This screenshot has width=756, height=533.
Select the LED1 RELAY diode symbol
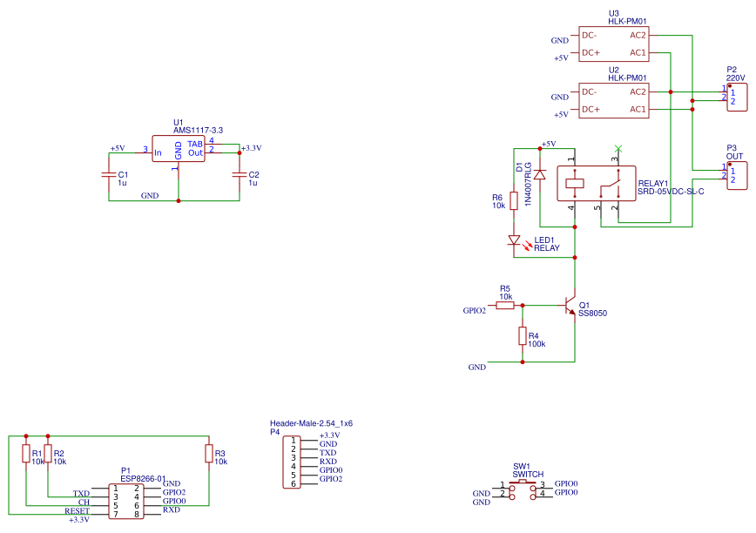pyautogui.click(x=515, y=240)
